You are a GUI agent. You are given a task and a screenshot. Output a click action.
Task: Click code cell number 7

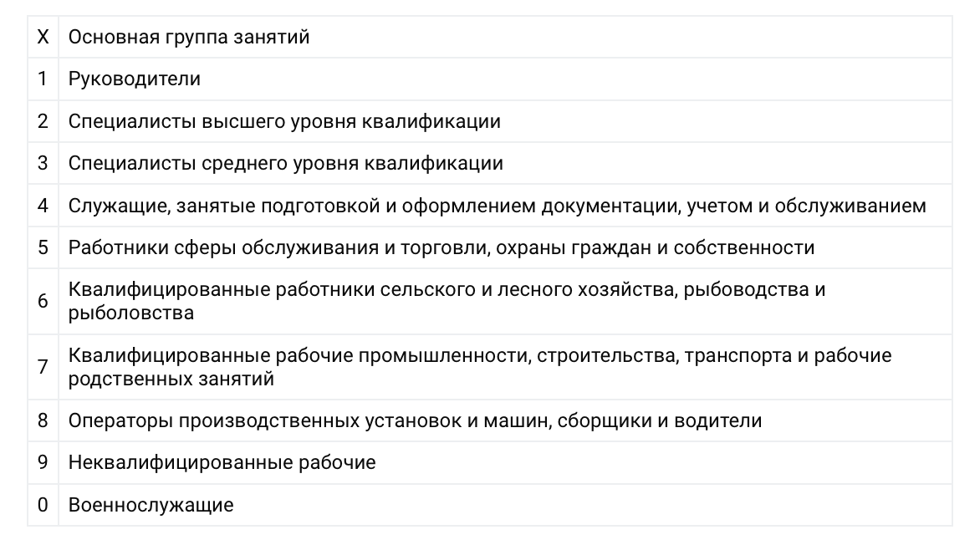[x=43, y=367]
